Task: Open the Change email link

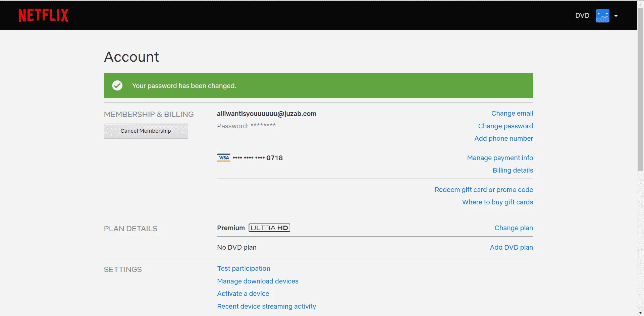Action: pos(512,113)
